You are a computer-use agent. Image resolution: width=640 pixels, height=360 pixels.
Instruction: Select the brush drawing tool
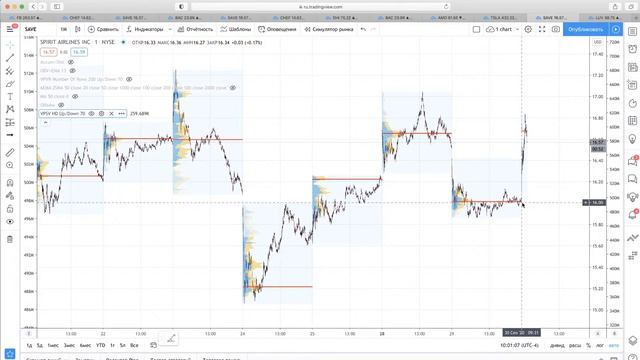point(10,84)
